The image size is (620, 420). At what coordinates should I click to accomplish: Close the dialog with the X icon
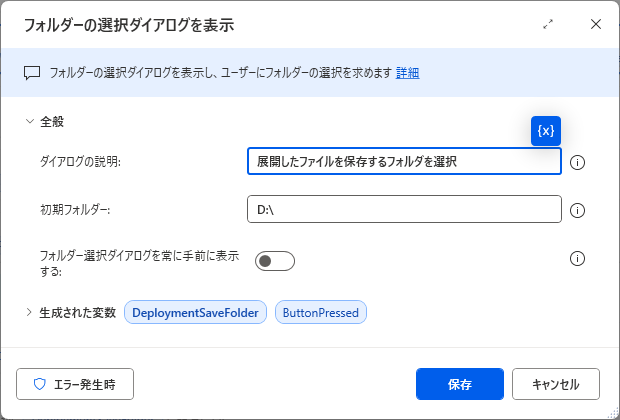tap(595, 25)
